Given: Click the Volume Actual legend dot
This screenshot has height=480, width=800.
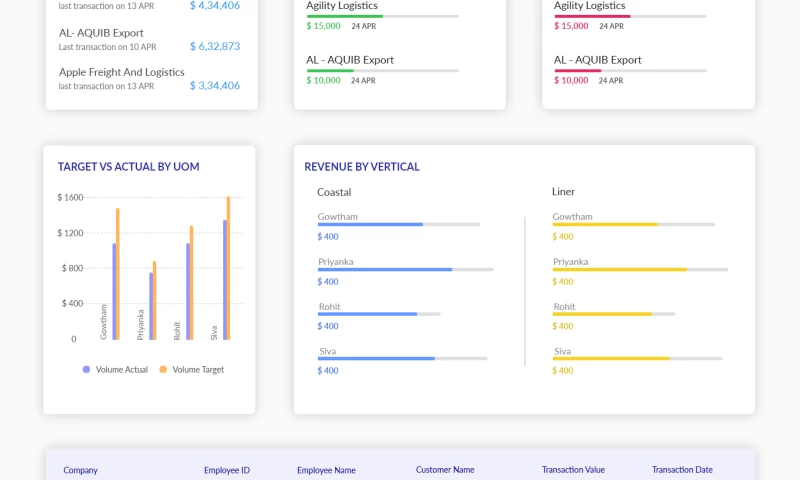Looking at the screenshot, I should (x=86, y=369).
